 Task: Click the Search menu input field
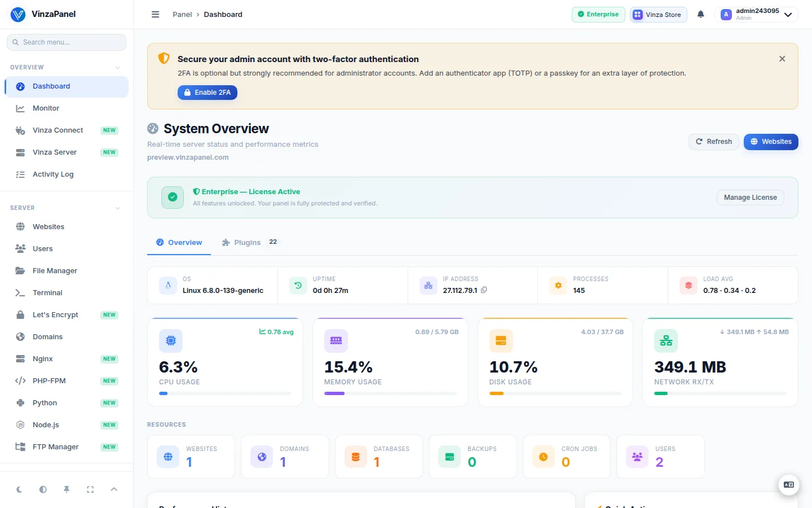click(67, 42)
